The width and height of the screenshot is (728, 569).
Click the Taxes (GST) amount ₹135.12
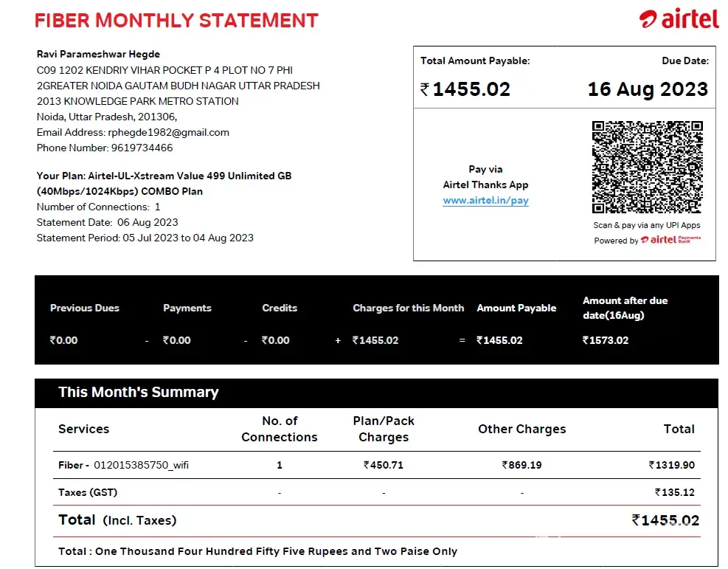coord(674,492)
